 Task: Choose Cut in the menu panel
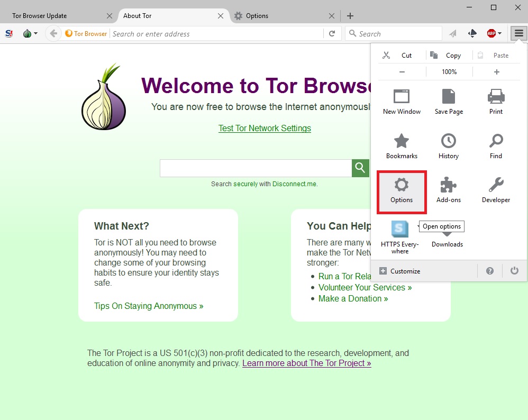coord(402,55)
